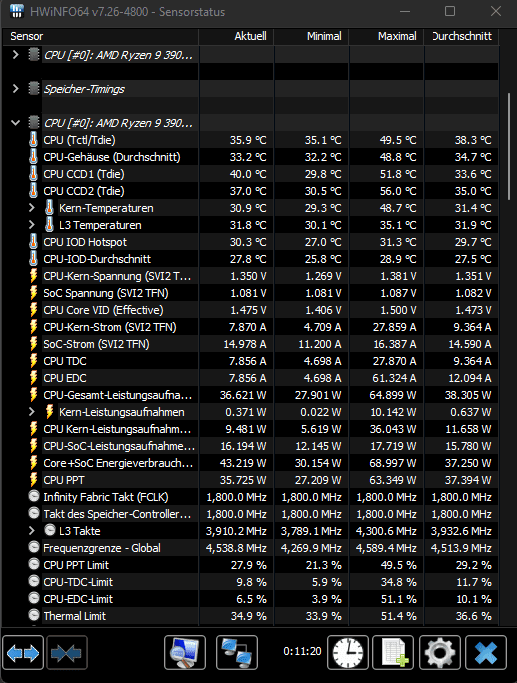Click clock icon of CPU PPT Limit row

point(34,564)
